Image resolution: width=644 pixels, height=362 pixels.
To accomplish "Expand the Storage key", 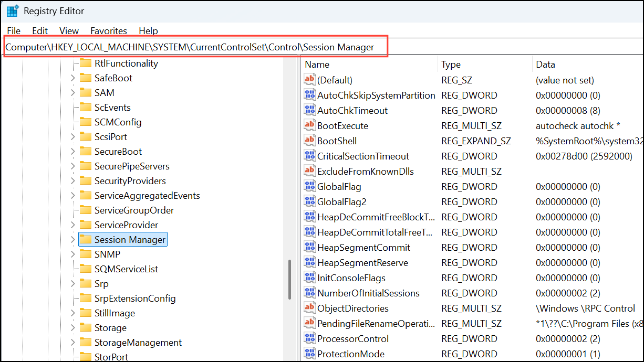I will click(72, 328).
